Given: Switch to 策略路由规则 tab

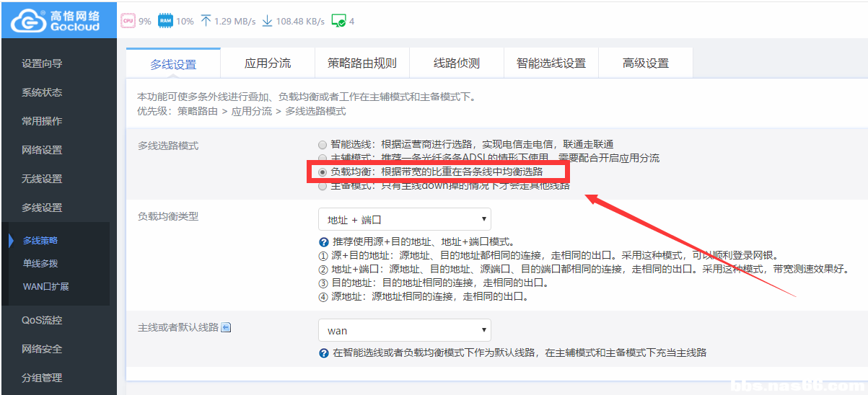Looking at the screenshot, I should 362,63.
